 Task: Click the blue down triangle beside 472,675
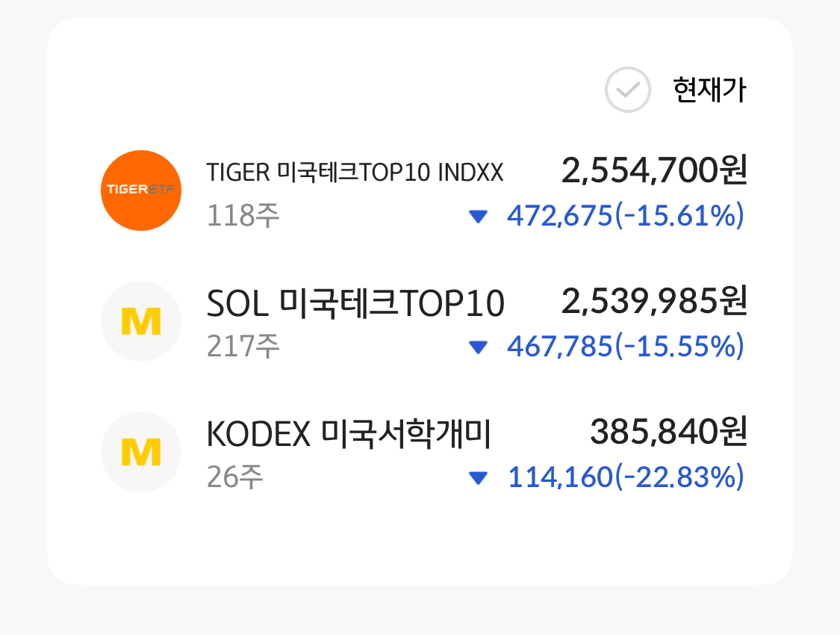478,217
